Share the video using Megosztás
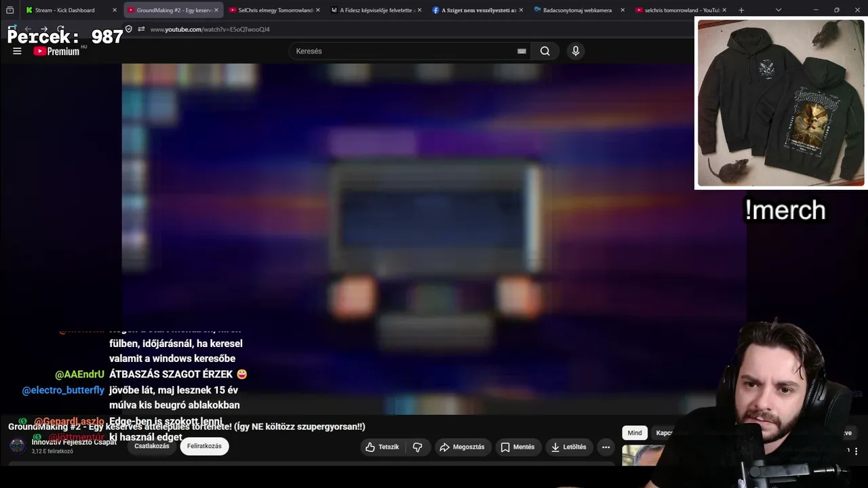This screenshot has height=488, width=868. [462, 447]
